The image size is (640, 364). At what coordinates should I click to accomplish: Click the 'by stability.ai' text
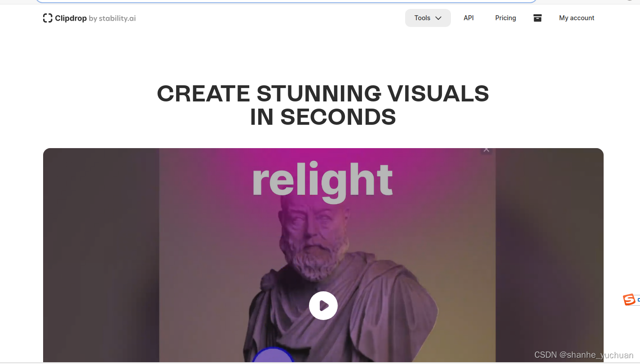112,18
